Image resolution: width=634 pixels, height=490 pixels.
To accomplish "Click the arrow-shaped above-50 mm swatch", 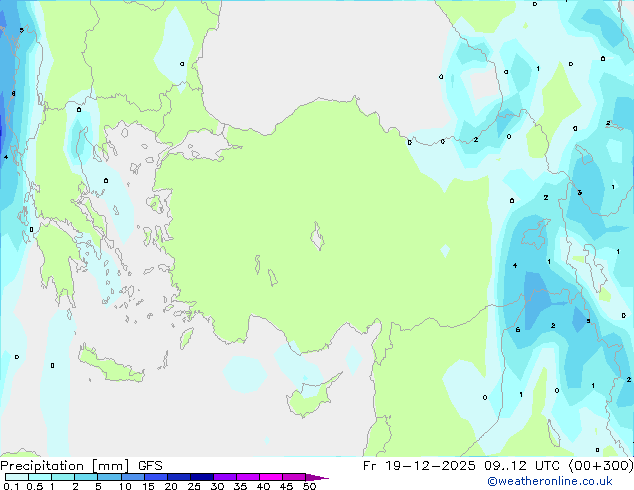I will coord(317,477).
